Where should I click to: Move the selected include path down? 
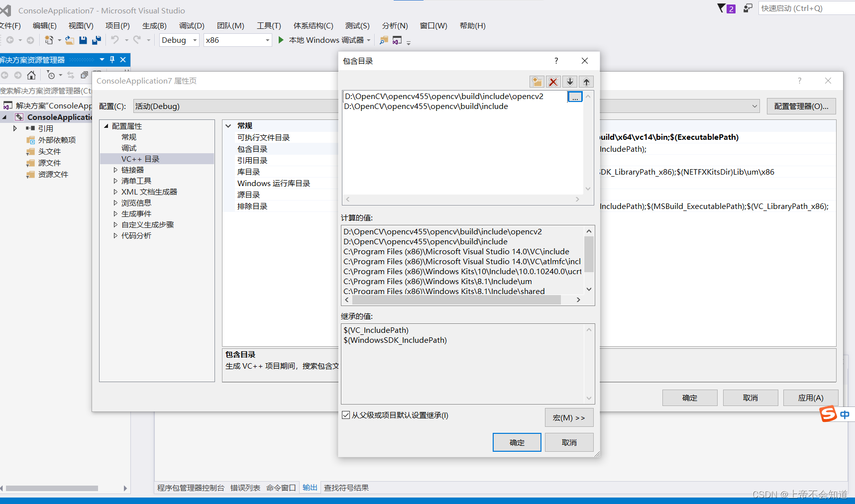click(570, 82)
